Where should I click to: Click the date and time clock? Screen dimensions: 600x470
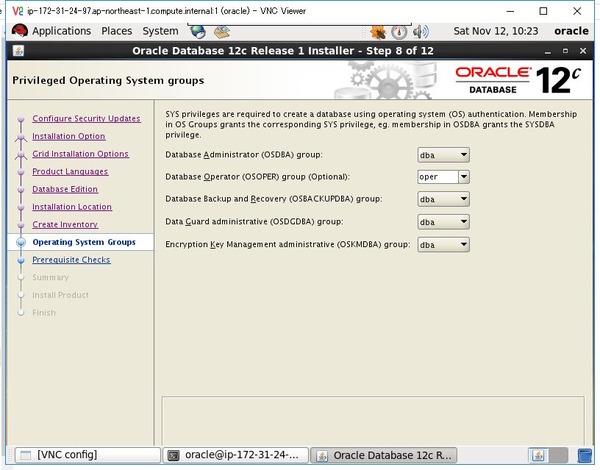click(x=496, y=31)
